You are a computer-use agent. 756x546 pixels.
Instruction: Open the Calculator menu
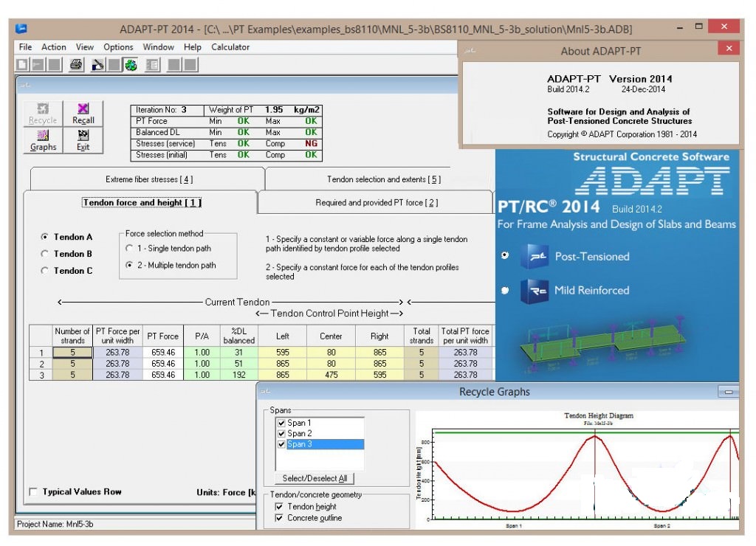click(230, 46)
